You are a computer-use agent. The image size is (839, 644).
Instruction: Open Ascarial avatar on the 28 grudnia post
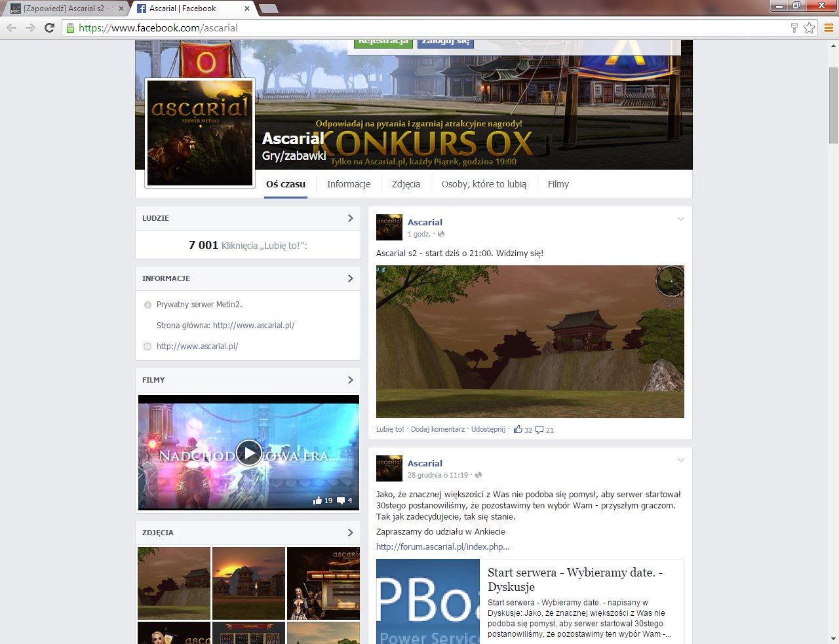(389, 468)
